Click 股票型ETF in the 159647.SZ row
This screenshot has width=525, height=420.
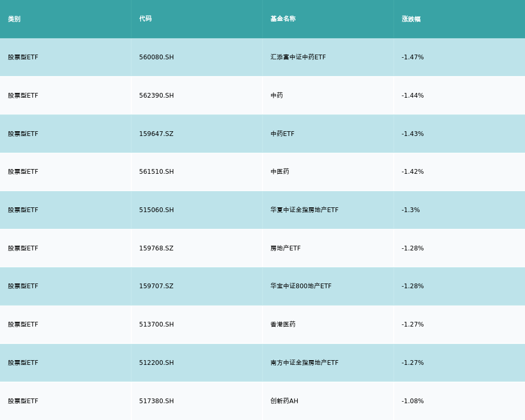(23, 134)
